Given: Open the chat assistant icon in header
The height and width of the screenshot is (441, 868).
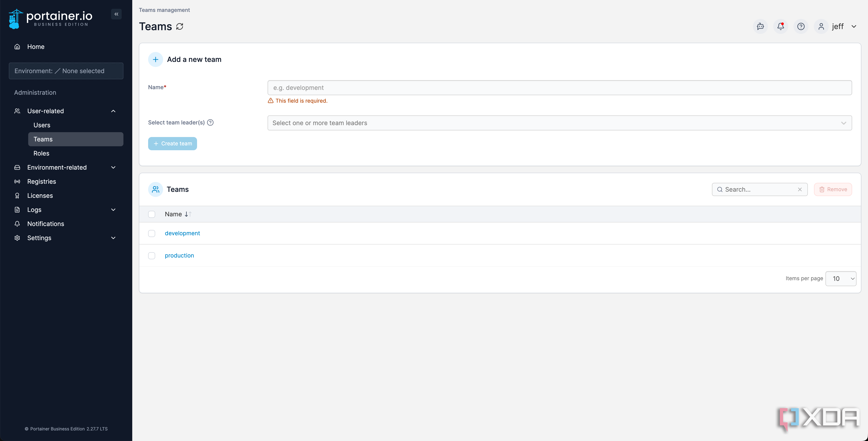Looking at the screenshot, I should click(760, 26).
